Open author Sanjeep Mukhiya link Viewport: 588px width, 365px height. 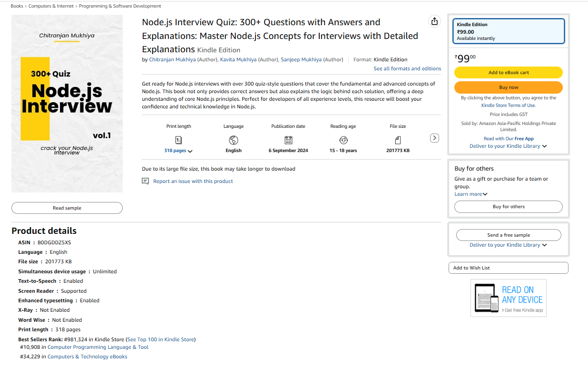pyautogui.click(x=301, y=59)
